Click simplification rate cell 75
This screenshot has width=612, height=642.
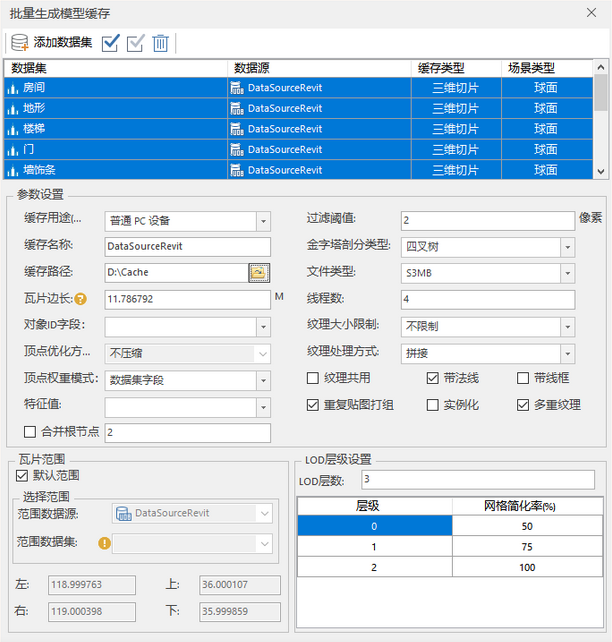[x=527, y=547]
